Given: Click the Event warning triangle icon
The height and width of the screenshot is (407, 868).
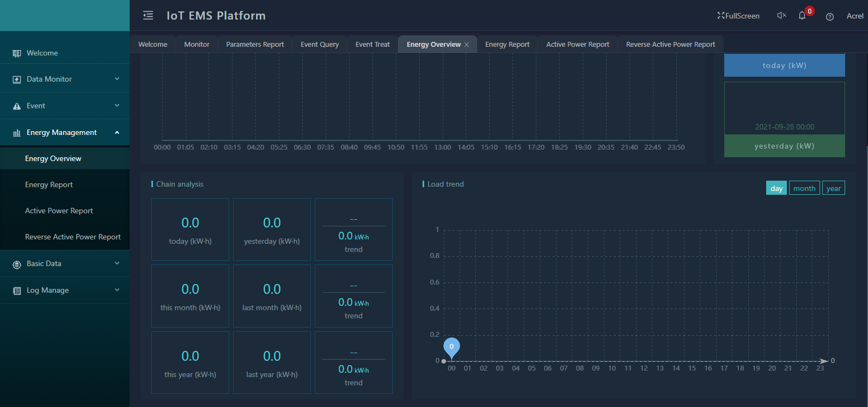Looking at the screenshot, I should [17, 106].
